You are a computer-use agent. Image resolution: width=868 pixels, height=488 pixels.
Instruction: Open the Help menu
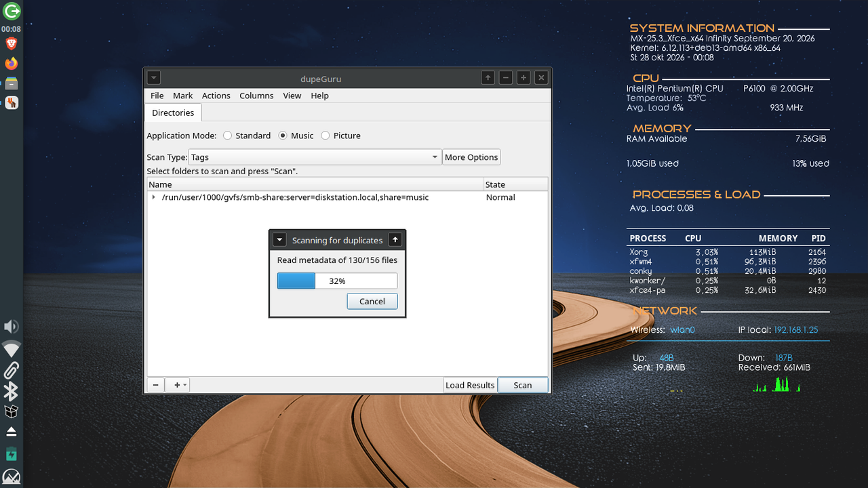pos(320,96)
